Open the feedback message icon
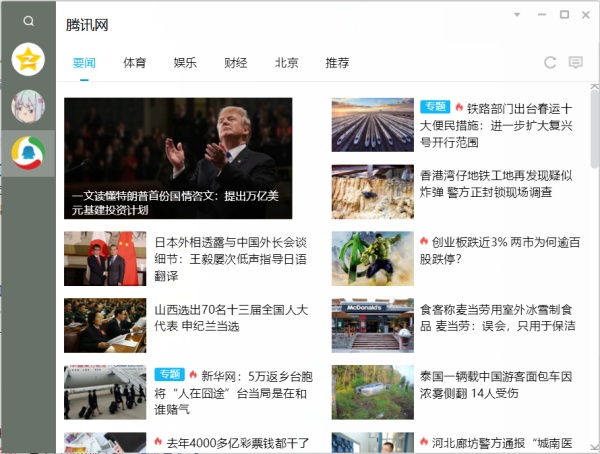600x454 pixels. [x=575, y=63]
